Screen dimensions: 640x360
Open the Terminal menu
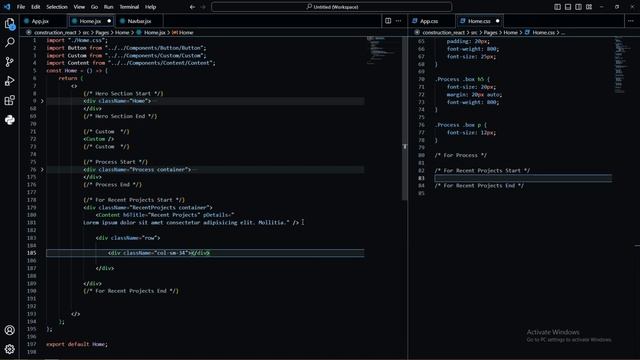[129, 7]
